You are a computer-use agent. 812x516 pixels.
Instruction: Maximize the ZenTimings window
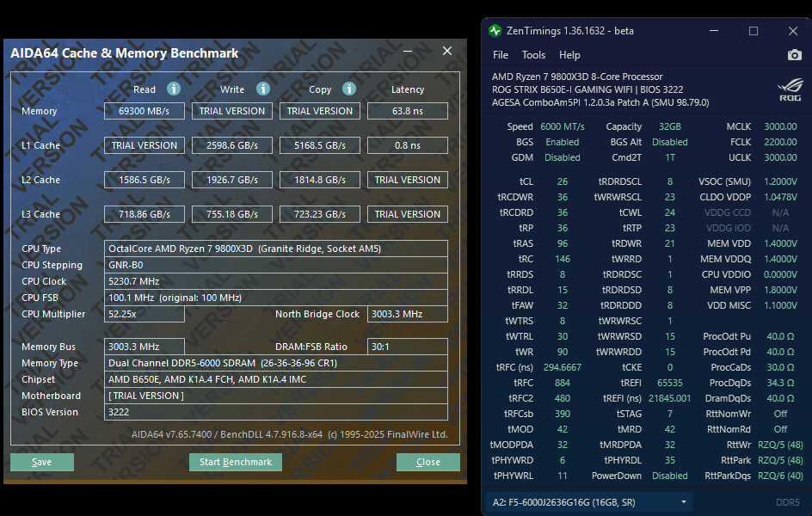pyautogui.click(x=754, y=31)
